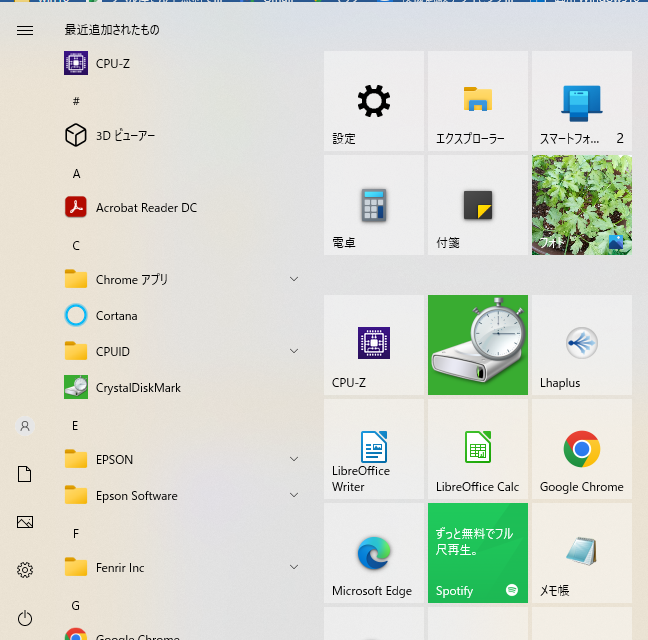Expand the Epson Software folder chevron
648x640 pixels.
click(294, 495)
